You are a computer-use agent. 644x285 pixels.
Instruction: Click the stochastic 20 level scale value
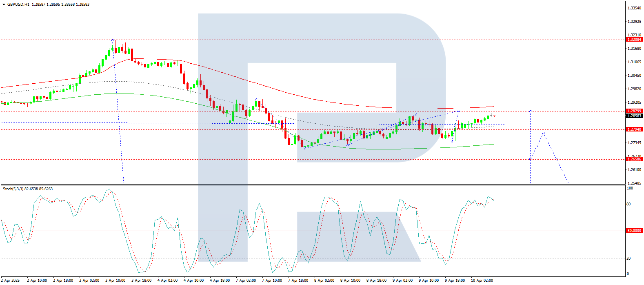point(628,258)
